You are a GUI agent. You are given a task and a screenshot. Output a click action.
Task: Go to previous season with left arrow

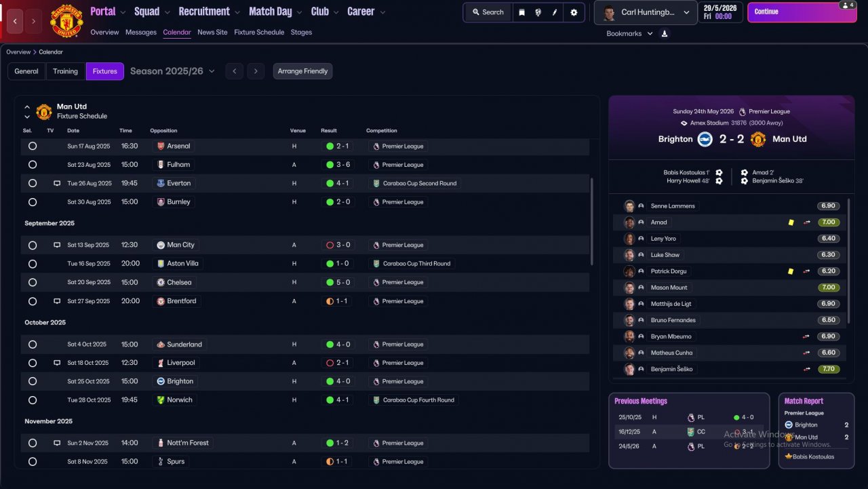click(x=234, y=71)
